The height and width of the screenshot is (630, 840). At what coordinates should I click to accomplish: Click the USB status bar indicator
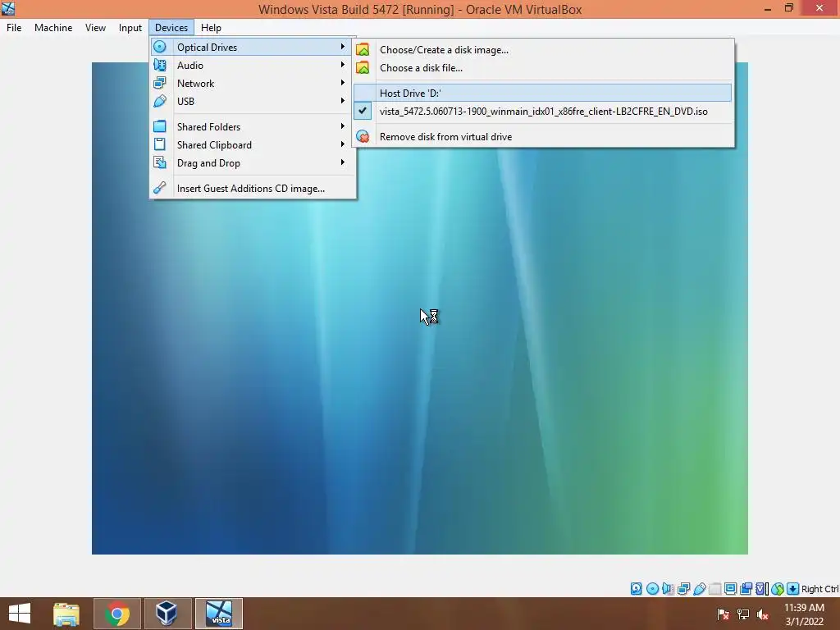coord(699,589)
